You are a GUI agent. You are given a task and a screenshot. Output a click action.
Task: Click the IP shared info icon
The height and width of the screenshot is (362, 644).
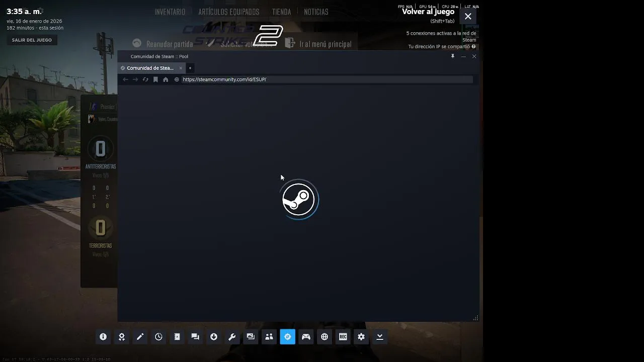[473, 46]
